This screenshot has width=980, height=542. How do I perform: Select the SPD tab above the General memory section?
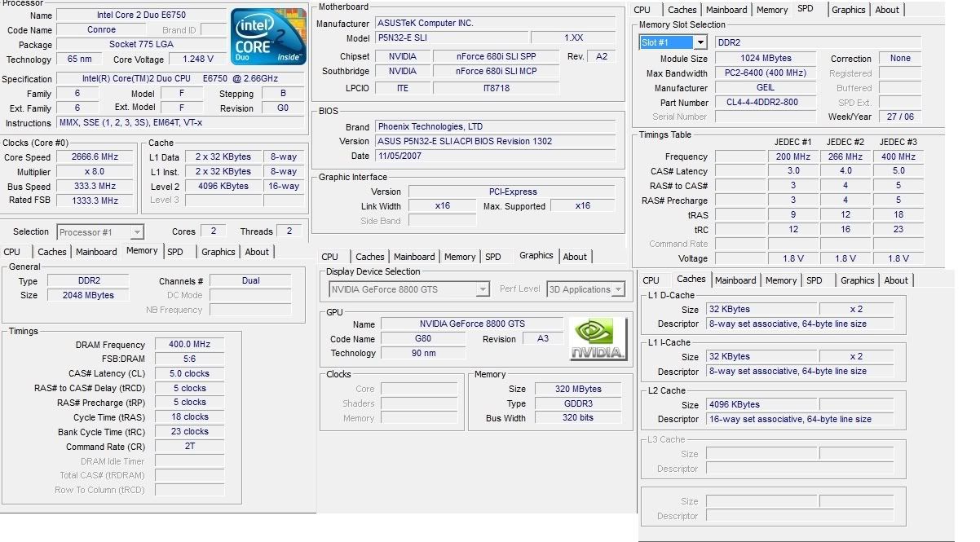click(175, 252)
